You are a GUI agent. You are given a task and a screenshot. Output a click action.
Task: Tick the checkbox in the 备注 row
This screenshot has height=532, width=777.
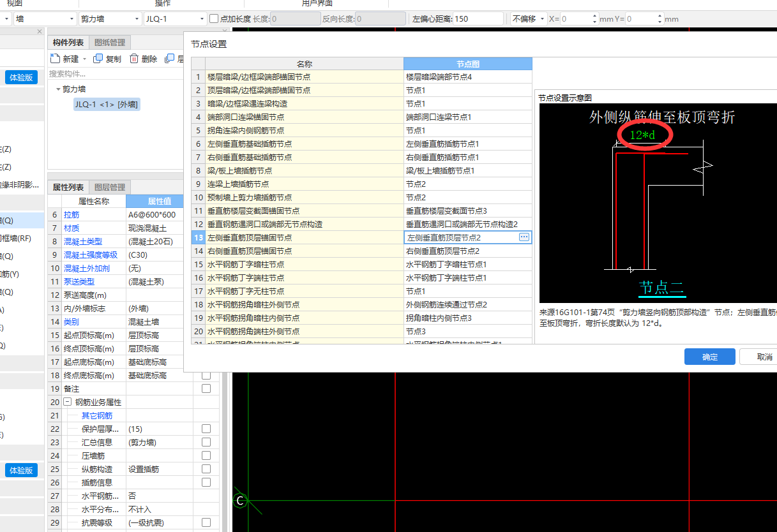(x=206, y=388)
